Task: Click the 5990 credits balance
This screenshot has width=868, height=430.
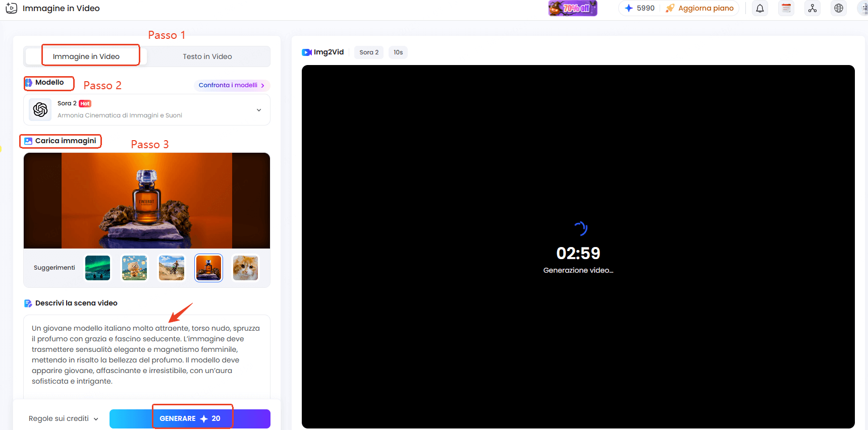Action: 645,8
